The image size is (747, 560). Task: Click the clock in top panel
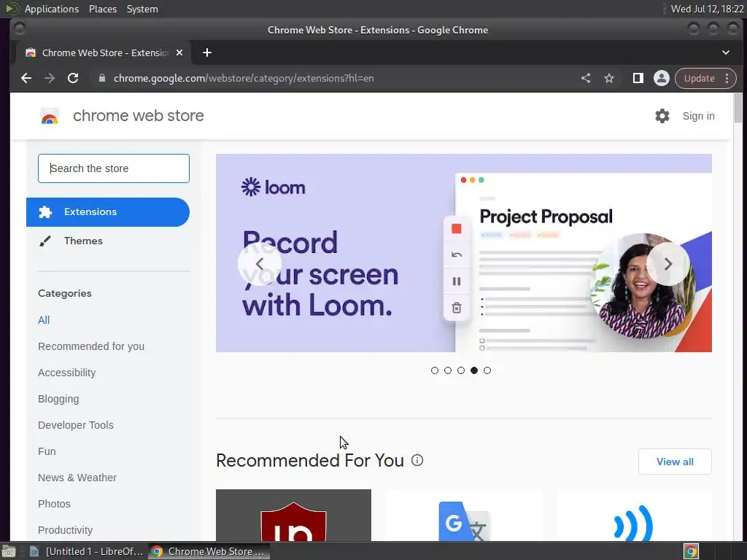707,9
